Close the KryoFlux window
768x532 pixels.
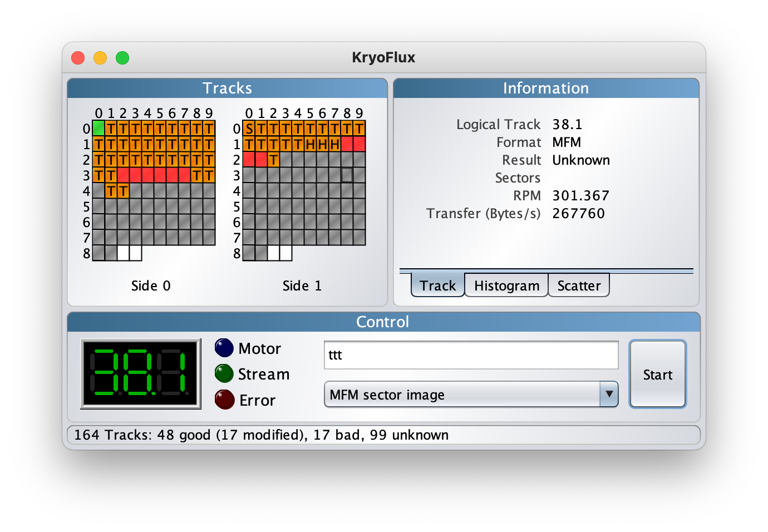78,58
